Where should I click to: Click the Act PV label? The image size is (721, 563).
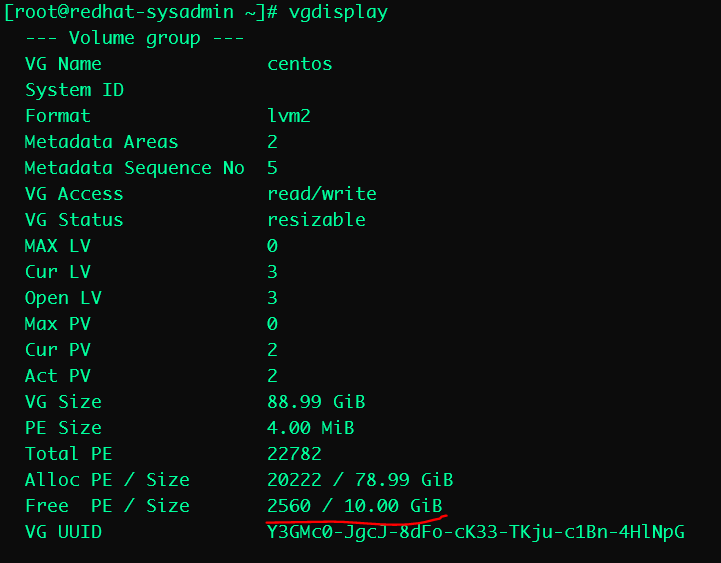[58, 376]
